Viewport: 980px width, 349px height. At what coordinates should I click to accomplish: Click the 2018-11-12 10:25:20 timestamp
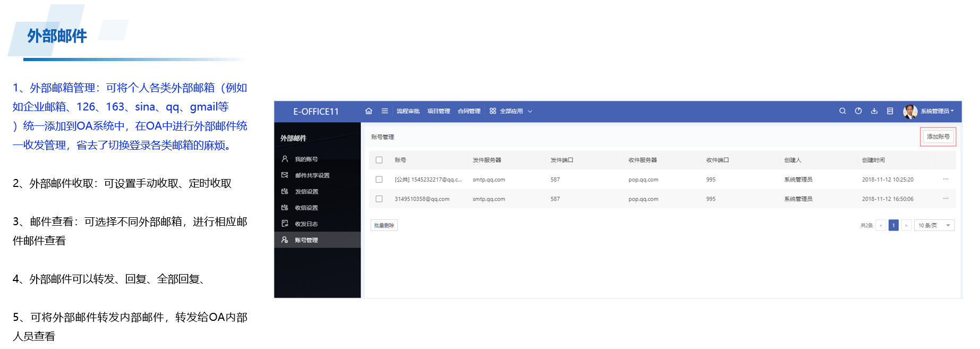tap(888, 180)
